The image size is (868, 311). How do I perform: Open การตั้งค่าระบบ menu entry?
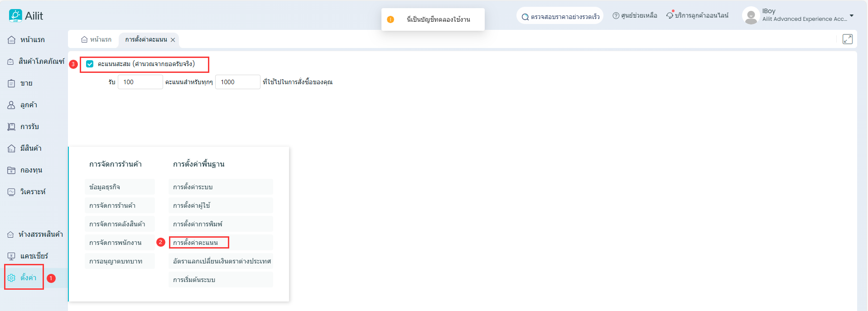pyautogui.click(x=193, y=187)
